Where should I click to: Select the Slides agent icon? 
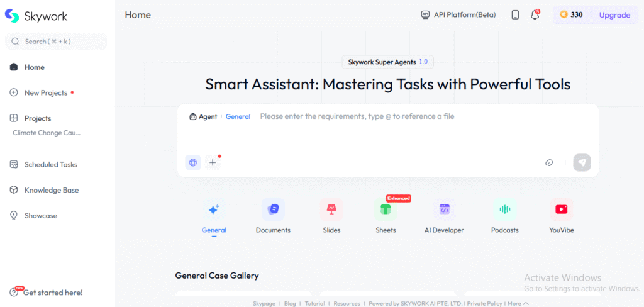(x=331, y=209)
